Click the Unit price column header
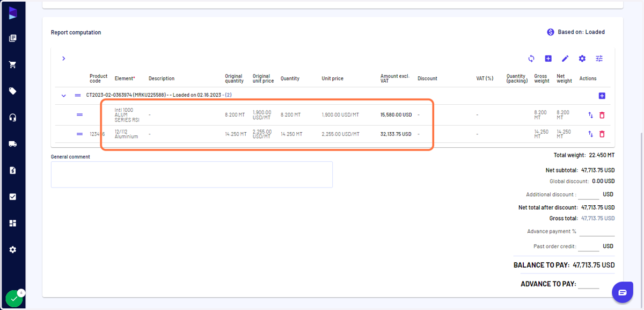The height and width of the screenshot is (310, 644). pos(333,78)
